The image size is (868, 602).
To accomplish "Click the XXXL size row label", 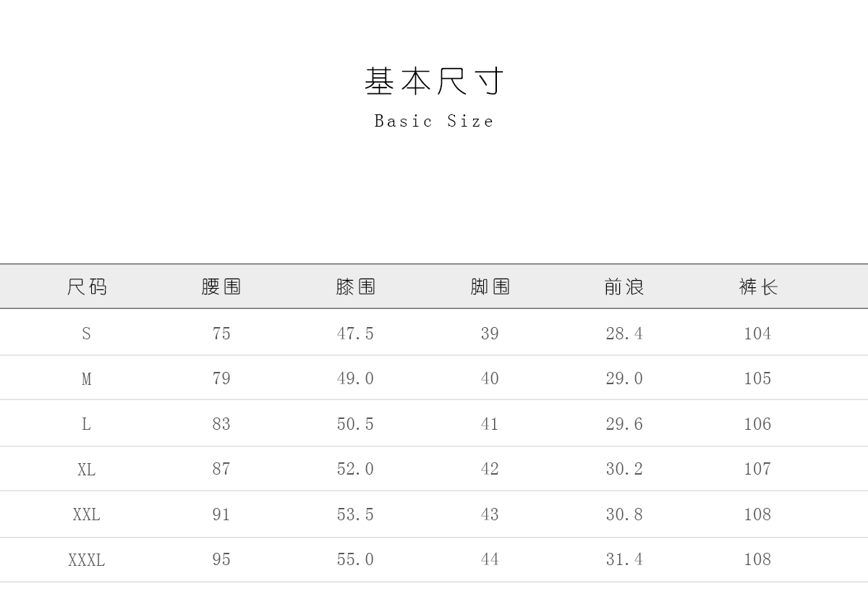I will (x=87, y=560).
